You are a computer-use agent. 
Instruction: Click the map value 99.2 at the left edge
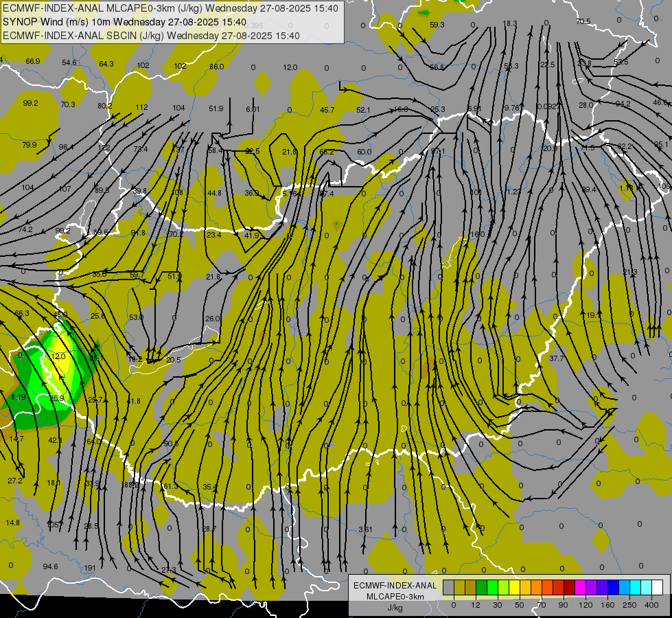tap(30, 103)
